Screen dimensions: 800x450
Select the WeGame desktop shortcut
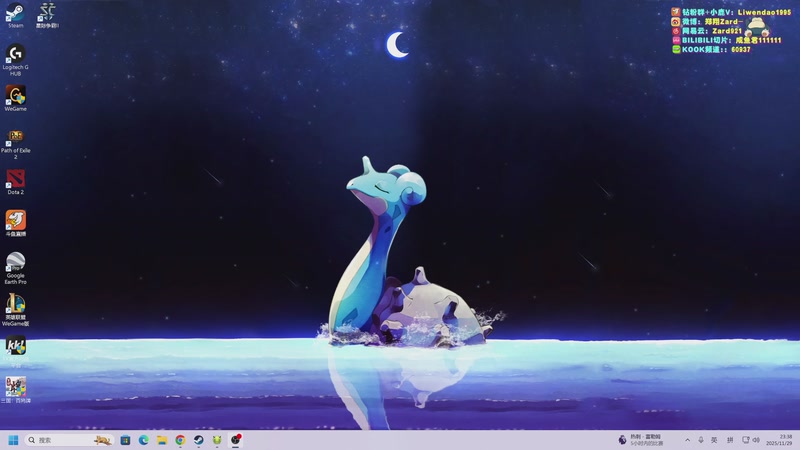tap(15, 98)
